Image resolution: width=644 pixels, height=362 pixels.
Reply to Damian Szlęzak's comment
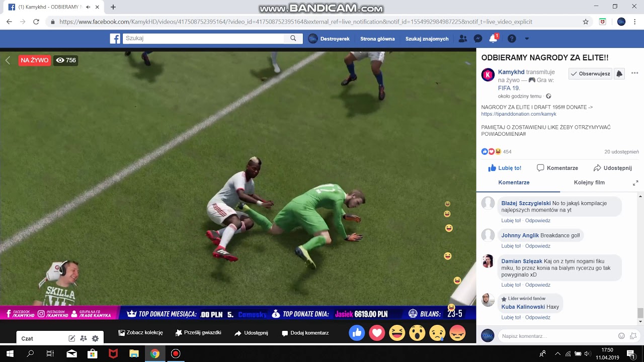point(538,285)
